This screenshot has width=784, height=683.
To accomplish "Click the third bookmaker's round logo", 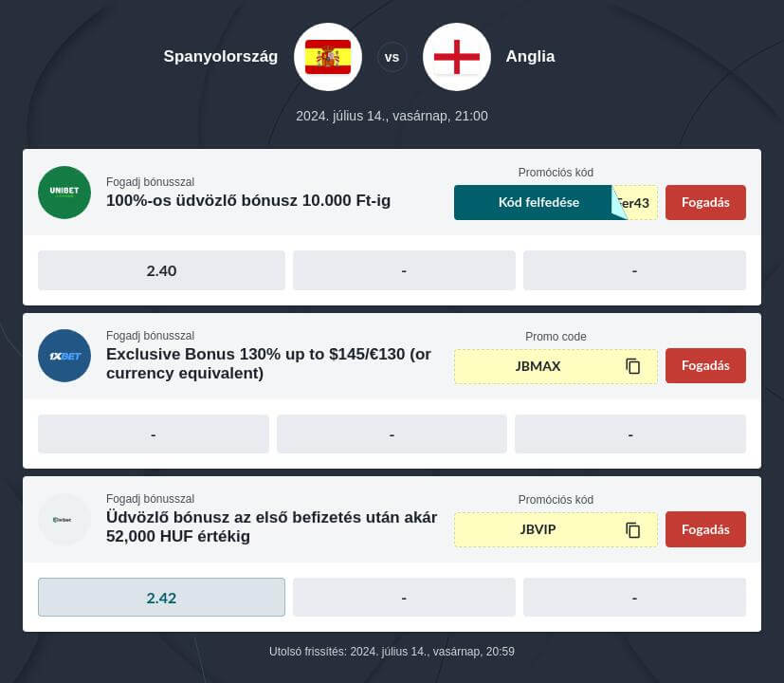I will 64,520.
